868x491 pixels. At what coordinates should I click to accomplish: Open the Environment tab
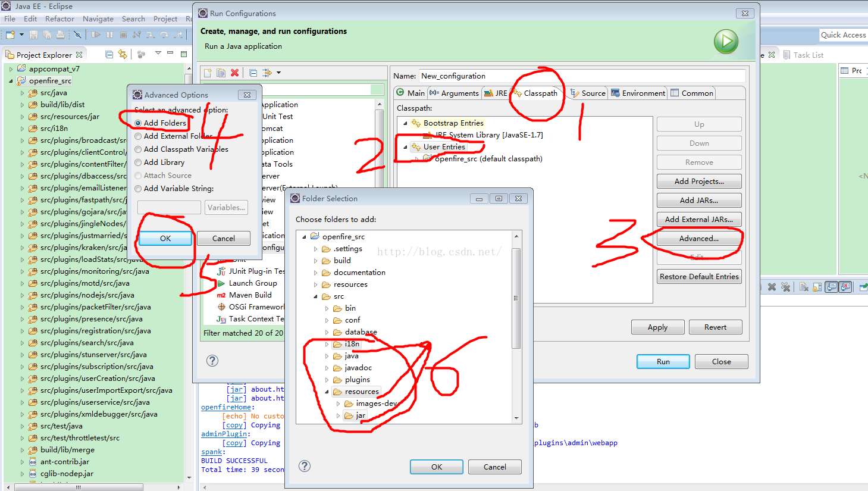tap(638, 93)
